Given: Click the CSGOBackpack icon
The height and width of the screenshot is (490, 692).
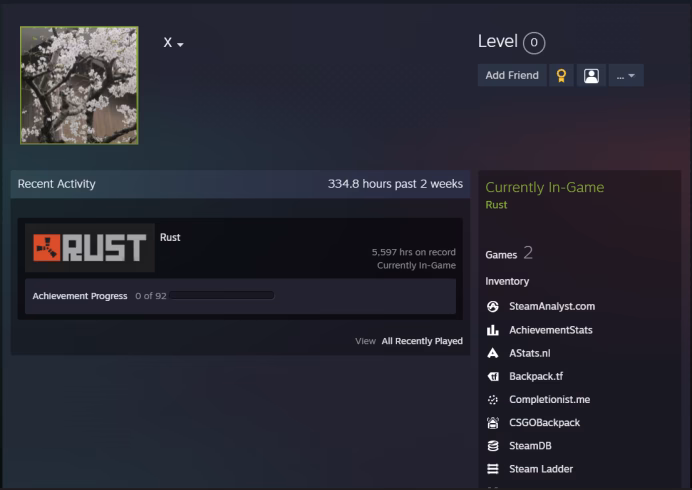Looking at the screenshot, I should coord(493,422).
